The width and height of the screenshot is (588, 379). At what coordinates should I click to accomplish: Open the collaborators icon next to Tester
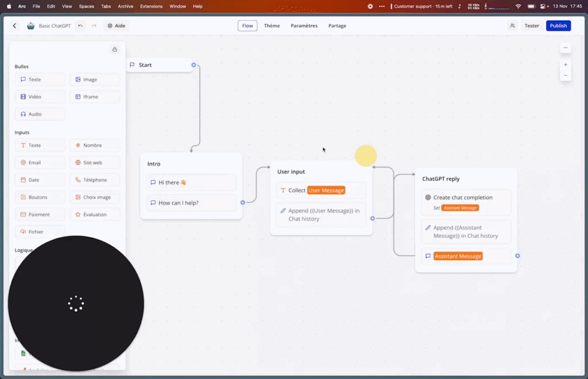pos(512,25)
